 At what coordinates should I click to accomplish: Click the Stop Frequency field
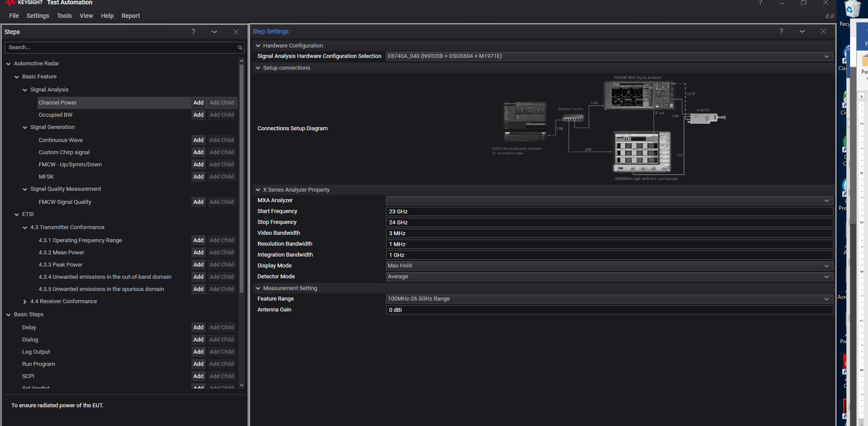click(x=610, y=223)
